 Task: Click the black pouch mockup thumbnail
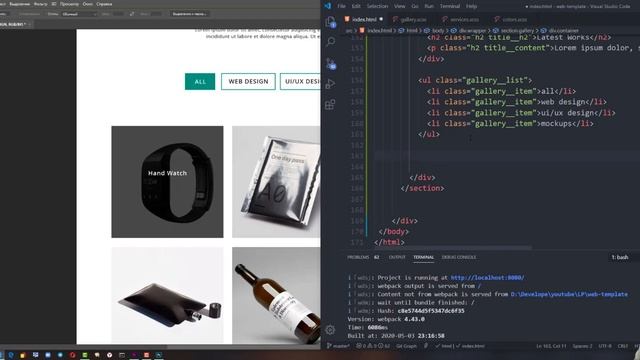coord(167,295)
